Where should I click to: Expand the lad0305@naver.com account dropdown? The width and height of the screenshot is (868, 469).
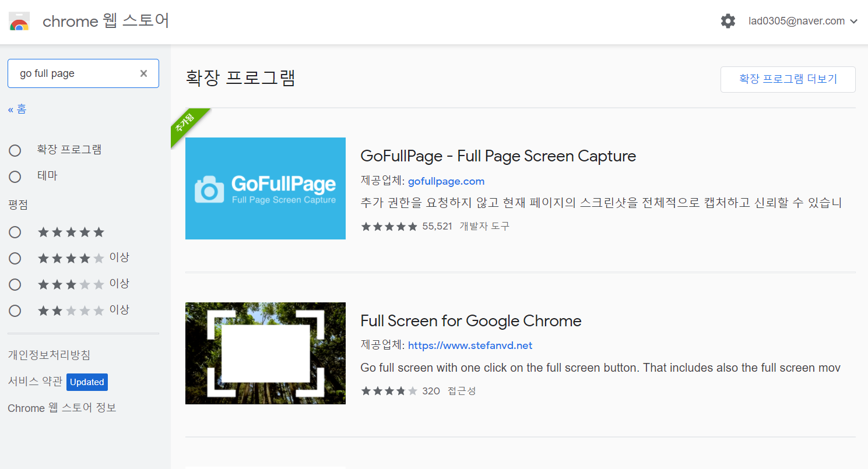(803, 21)
